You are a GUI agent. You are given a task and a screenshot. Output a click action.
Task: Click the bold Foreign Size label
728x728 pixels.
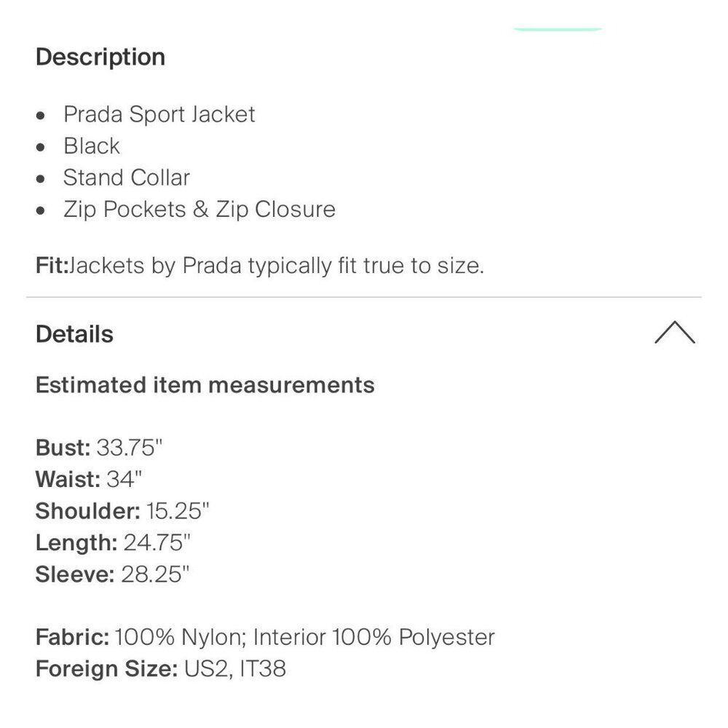coord(106,669)
